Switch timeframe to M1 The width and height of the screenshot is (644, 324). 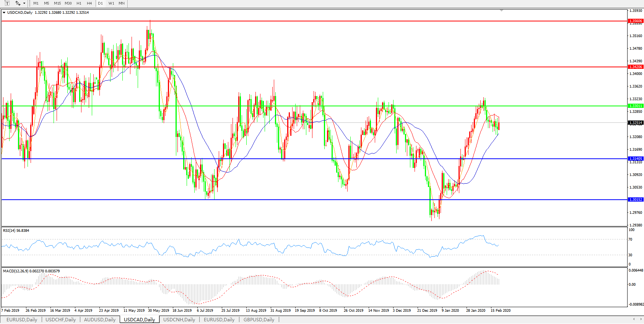(x=36, y=3)
